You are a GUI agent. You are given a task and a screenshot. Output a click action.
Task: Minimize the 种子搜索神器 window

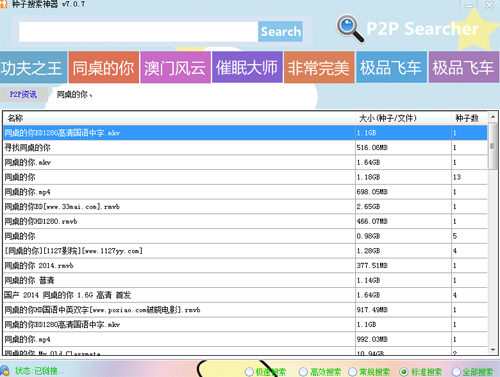469,5
